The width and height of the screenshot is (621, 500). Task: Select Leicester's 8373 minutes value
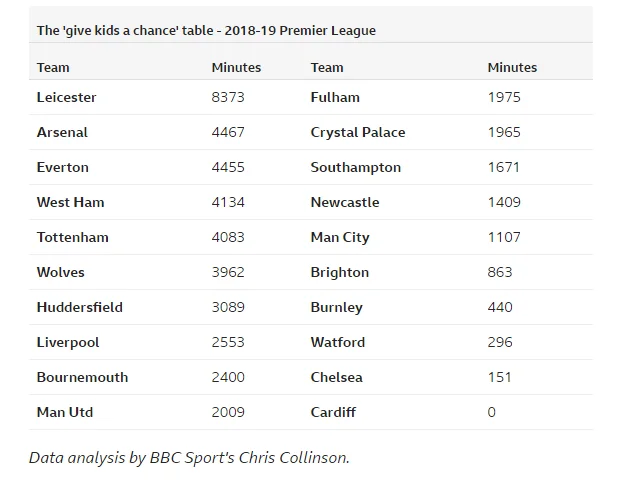[228, 97]
